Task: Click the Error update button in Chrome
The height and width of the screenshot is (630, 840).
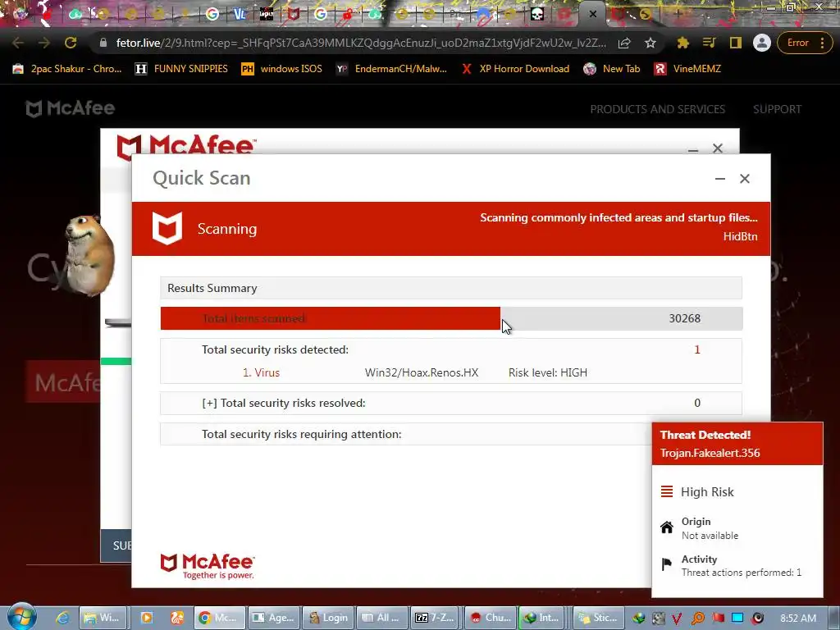Action: pos(804,43)
